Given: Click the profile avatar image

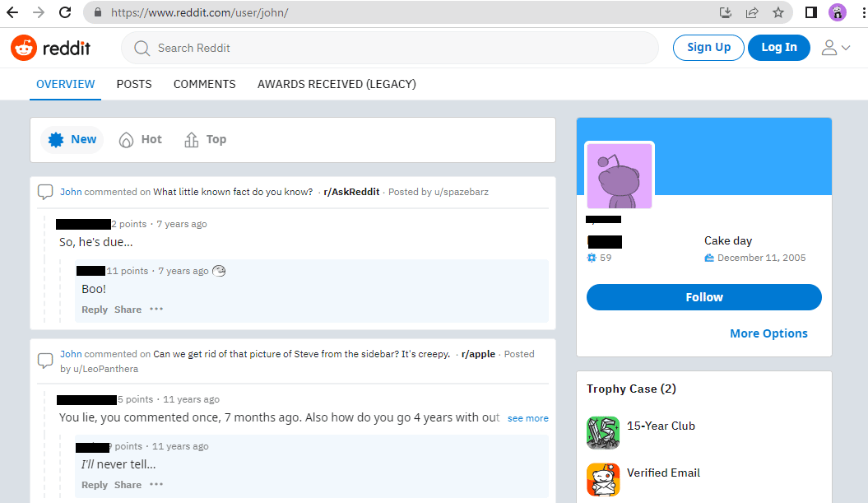Looking at the screenshot, I should click(620, 175).
